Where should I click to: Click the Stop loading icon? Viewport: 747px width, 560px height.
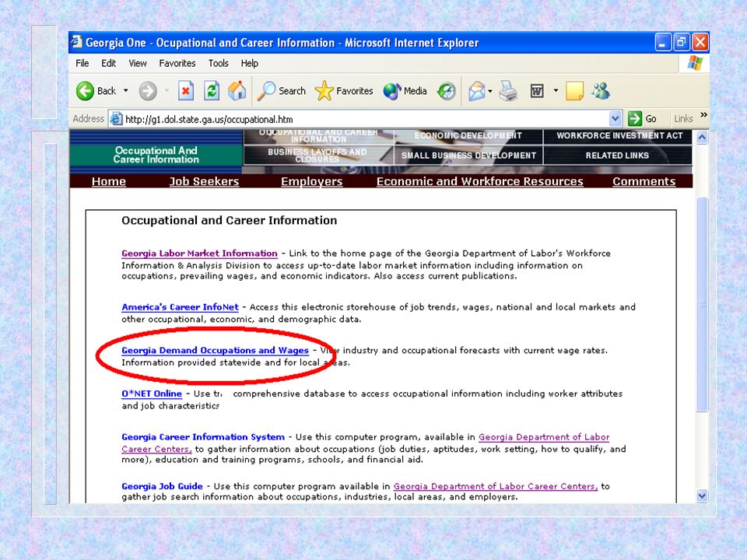pyautogui.click(x=185, y=90)
